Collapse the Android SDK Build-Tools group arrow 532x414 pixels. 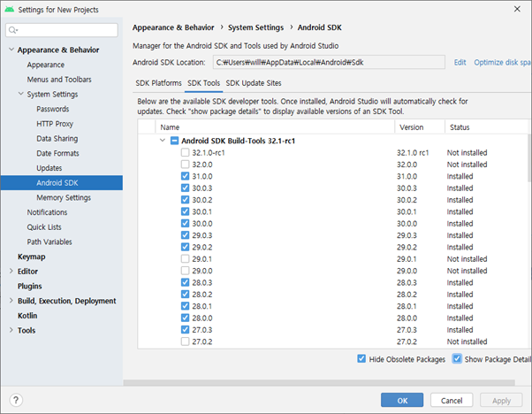tap(163, 141)
